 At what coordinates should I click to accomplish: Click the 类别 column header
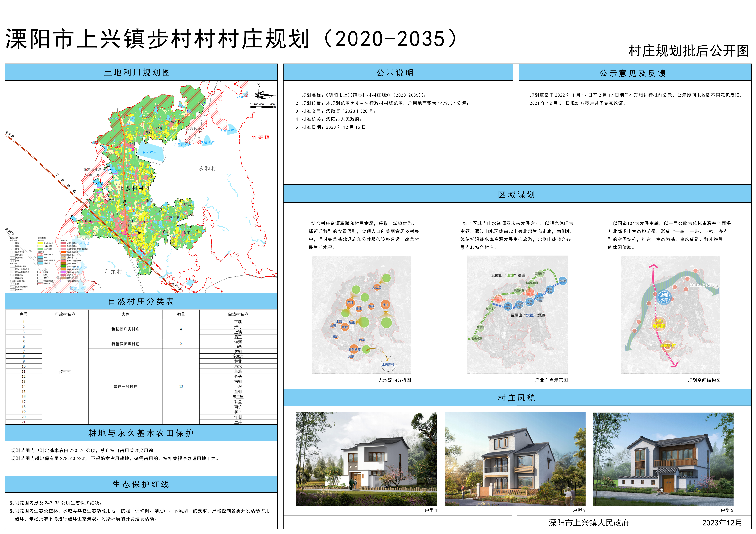tap(125, 314)
